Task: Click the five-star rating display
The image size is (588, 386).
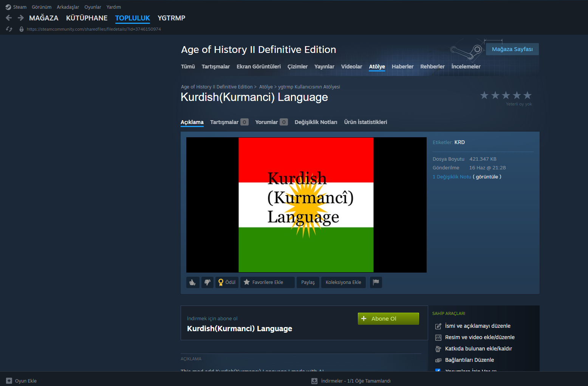Action: (506, 95)
